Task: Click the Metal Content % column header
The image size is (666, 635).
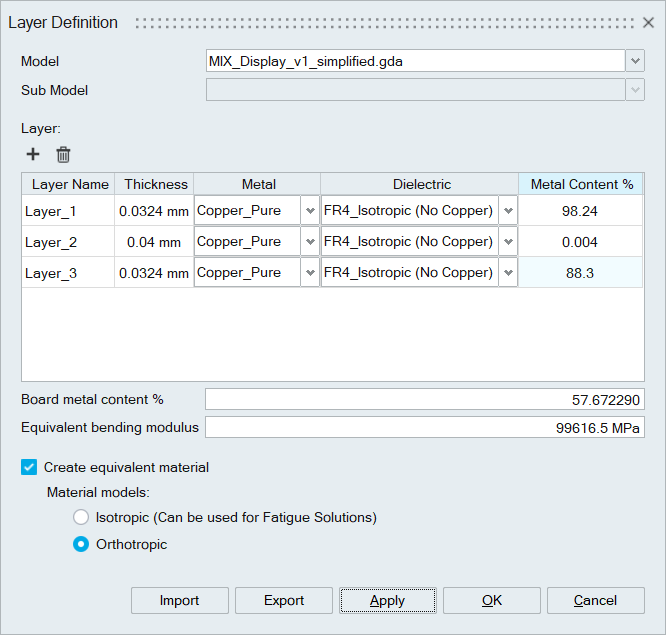Action: (581, 184)
